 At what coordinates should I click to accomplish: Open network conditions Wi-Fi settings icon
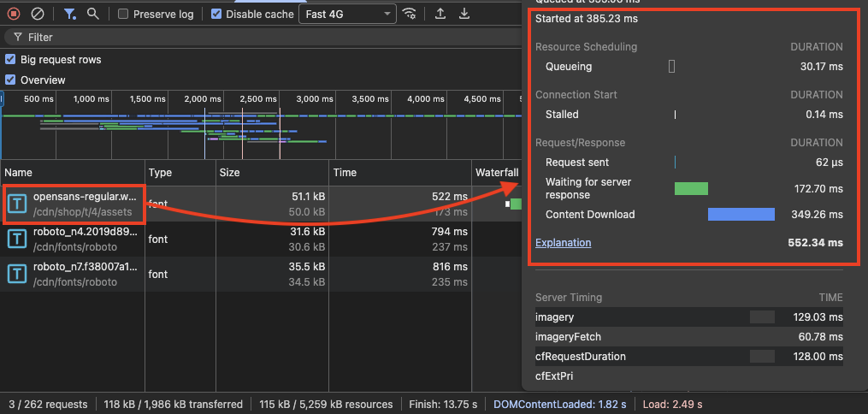point(410,14)
